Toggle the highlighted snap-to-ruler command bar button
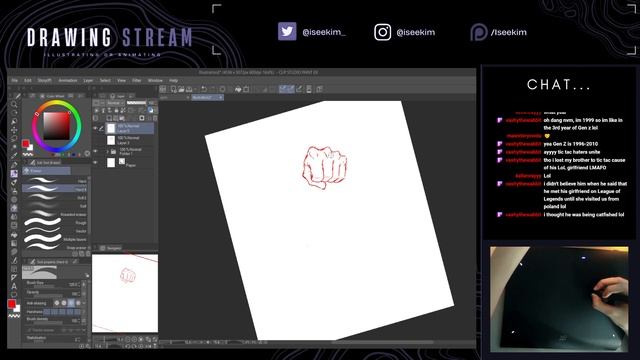 click(283, 89)
